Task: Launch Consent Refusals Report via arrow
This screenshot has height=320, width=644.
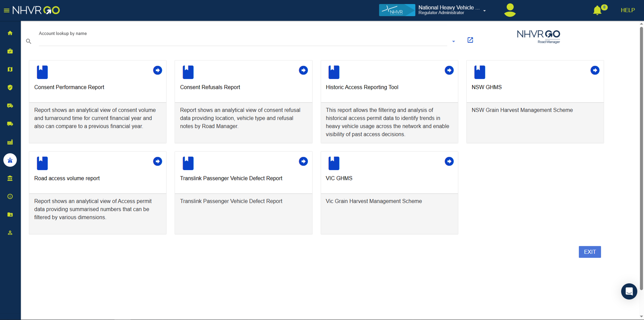Action: pos(303,70)
